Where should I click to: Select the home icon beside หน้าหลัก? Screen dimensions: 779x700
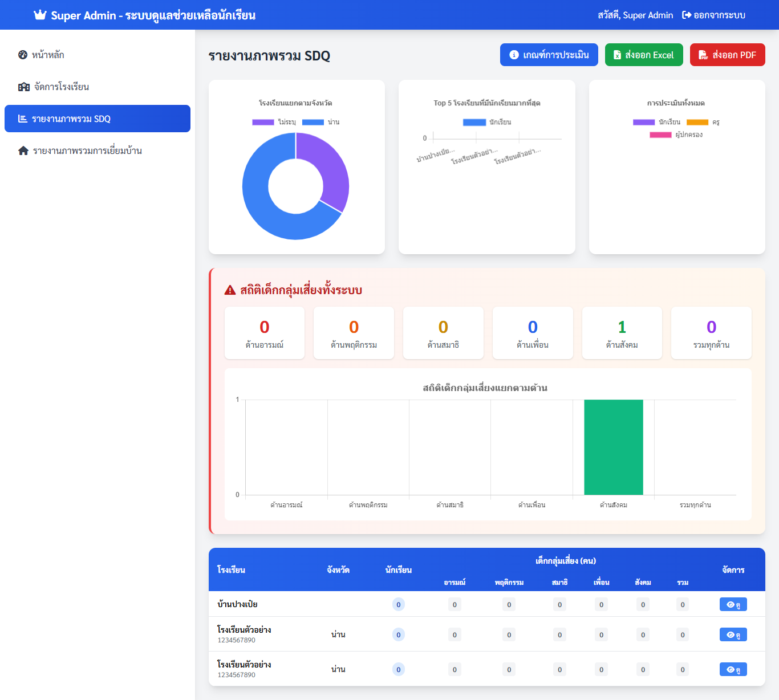(x=22, y=55)
